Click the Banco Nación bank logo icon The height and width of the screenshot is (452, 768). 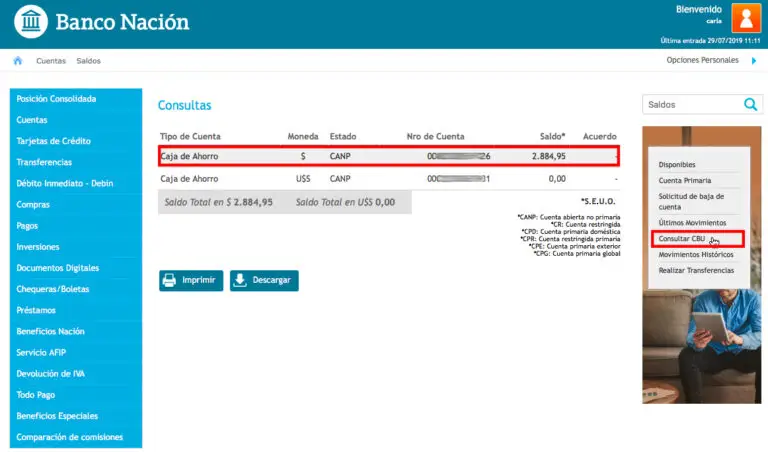point(31,22)
